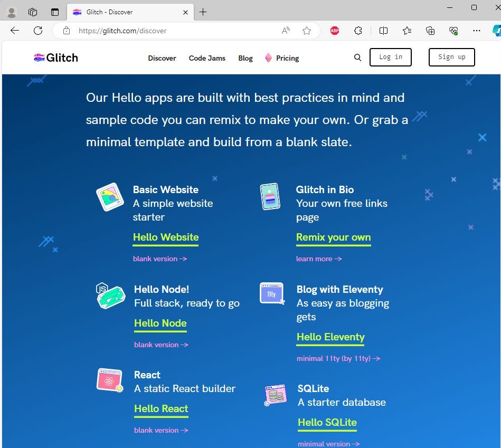Image resolution: width=501 pixels, height=448 pixels.
Task: Add this page to favorites star
Action: click(307, 31)
